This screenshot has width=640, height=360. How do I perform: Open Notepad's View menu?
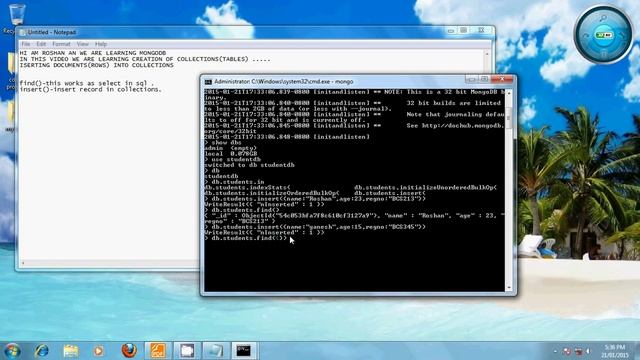pyautogui.click(x=82, y=44)
